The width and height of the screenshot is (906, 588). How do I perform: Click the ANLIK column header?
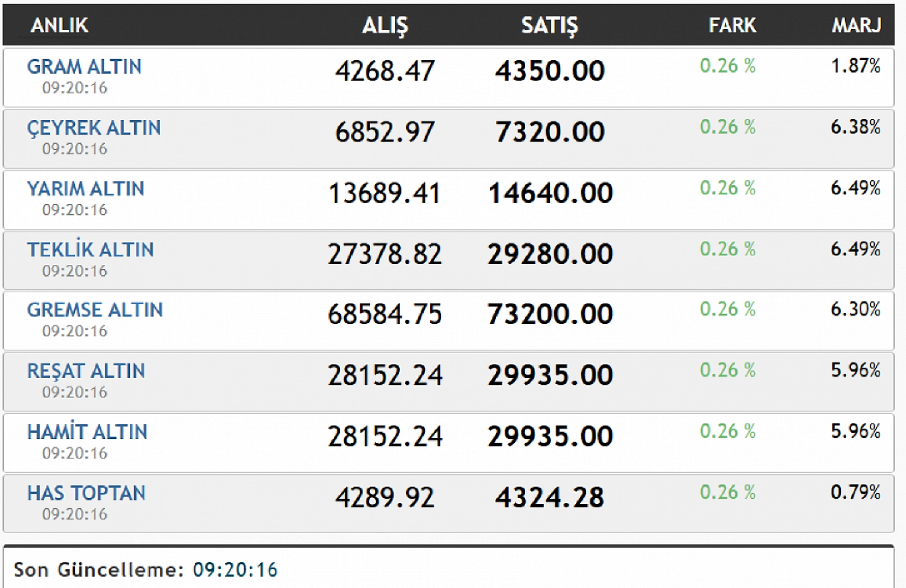tap(59, 25)
